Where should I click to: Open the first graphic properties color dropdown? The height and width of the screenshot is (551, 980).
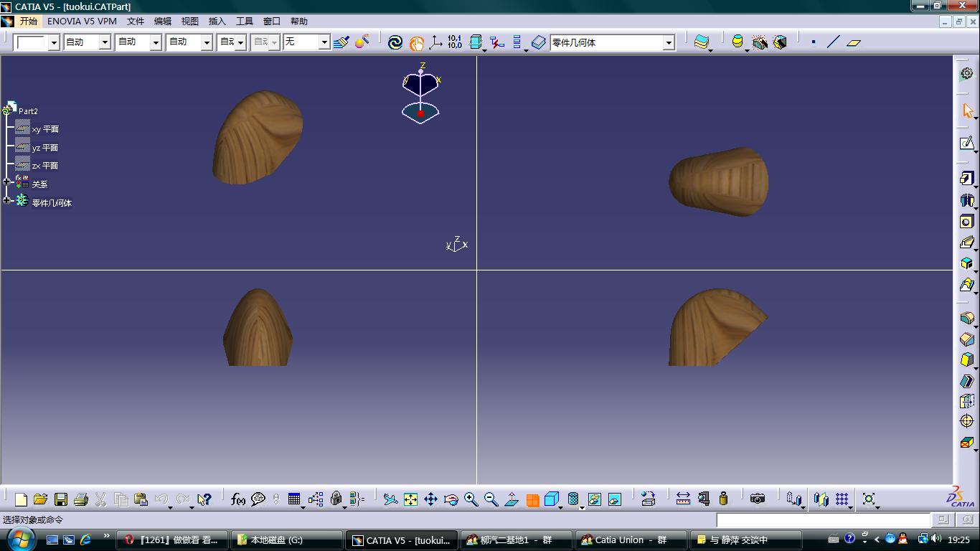click(54, 42)
